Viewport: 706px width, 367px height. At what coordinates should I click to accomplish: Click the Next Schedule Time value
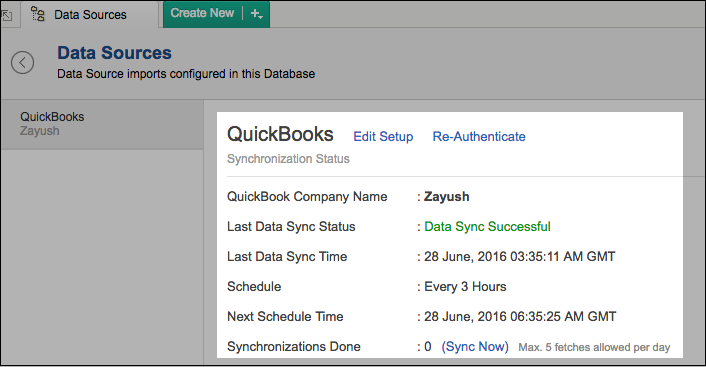click(x=520, y=317)
